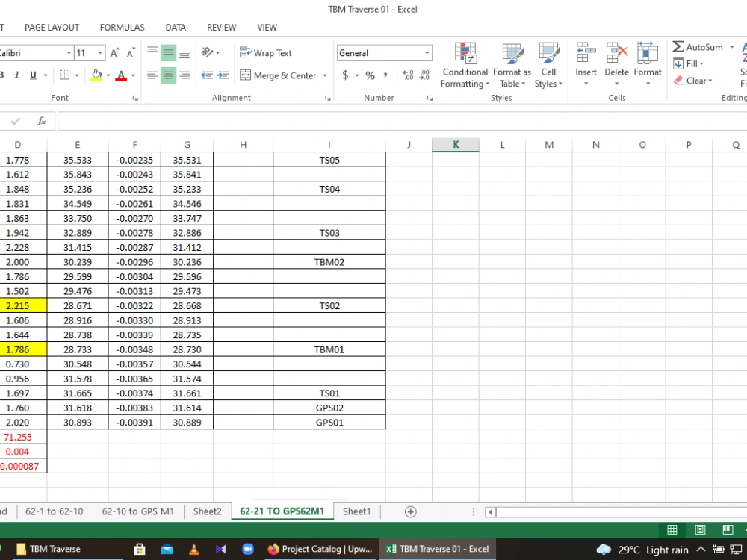
Task: Click the Insert cells icon
Action: 586,53
